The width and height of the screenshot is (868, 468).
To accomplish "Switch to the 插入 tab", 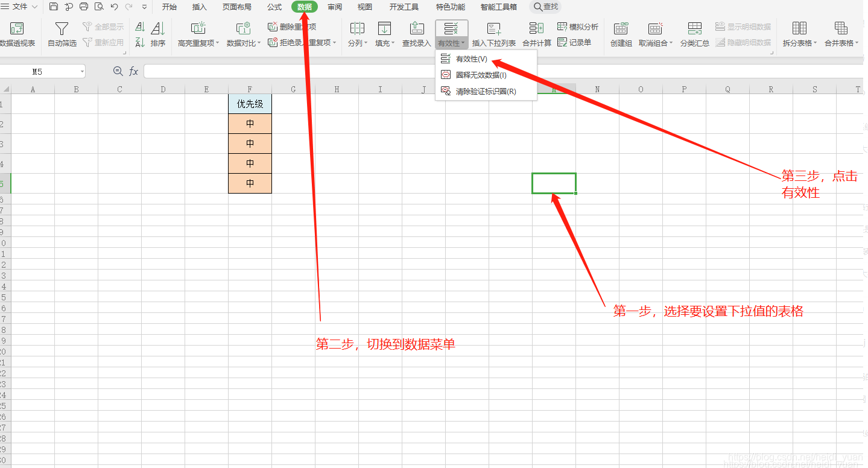I will coord(200,7).
